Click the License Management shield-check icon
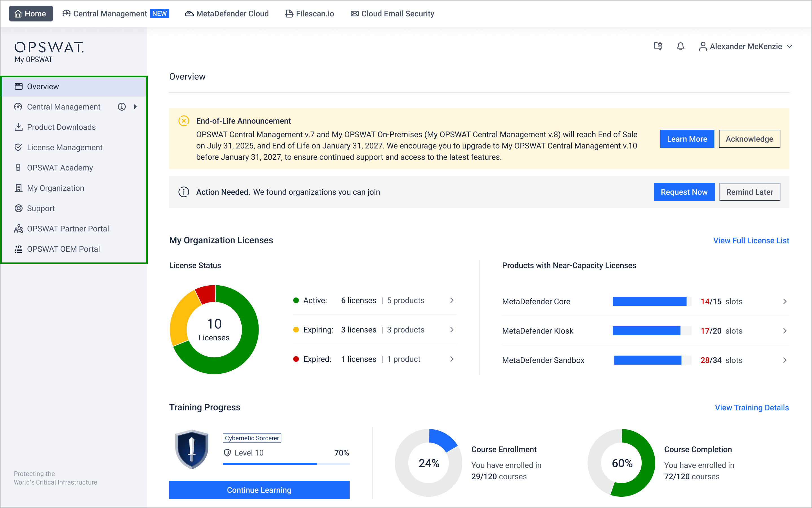This screenshot has width=812, height=508. [18, 147]
